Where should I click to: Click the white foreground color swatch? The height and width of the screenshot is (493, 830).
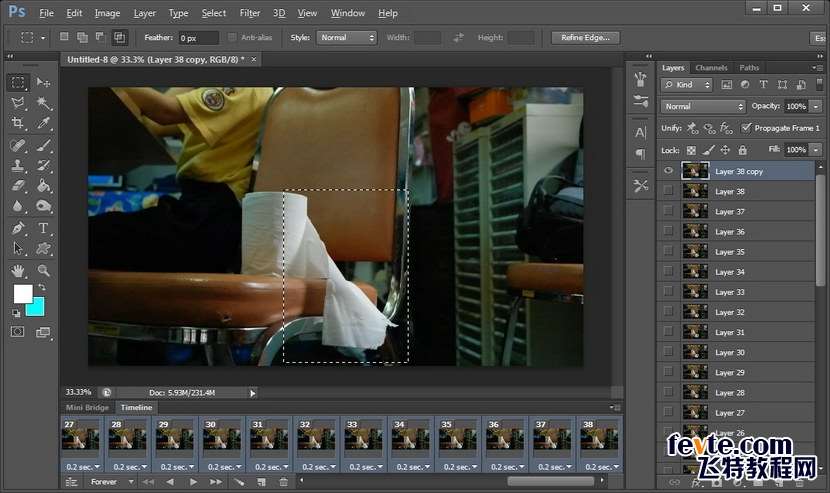pos(23,293)
